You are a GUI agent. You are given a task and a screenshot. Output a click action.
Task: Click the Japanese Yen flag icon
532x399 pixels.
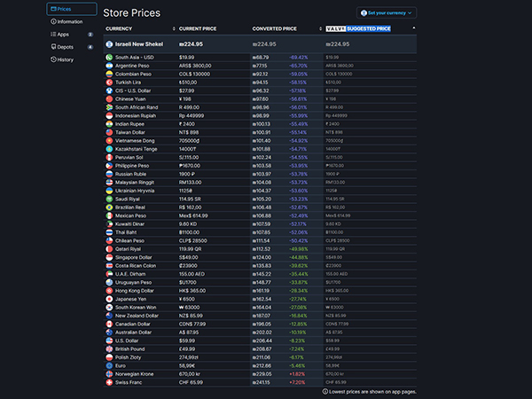(x=109, y=300)
